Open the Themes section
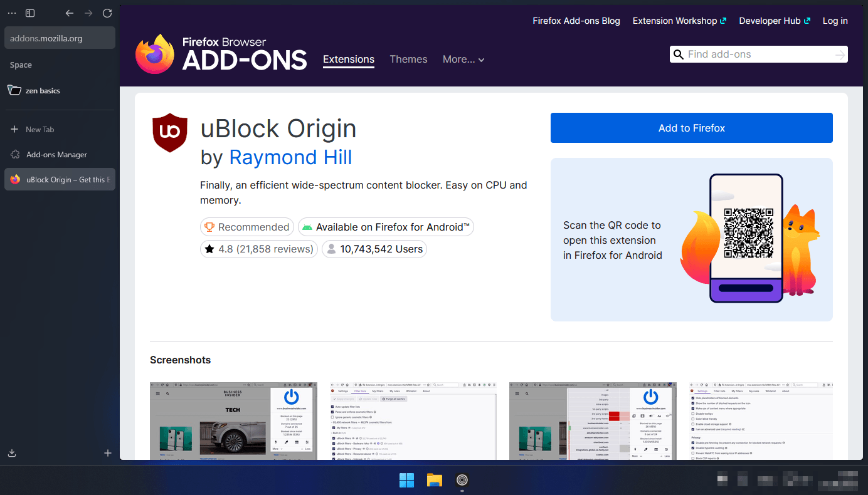868x495 pixels. pyautogui.click(x=408, y=59)
